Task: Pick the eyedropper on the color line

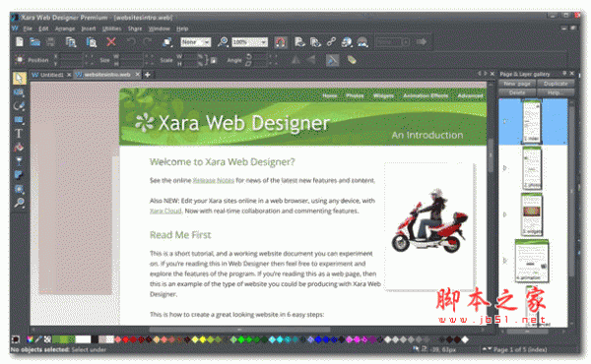Action: click(38, 339)
